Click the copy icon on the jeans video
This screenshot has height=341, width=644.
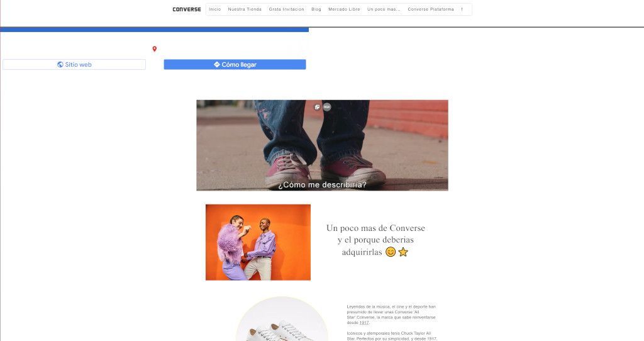pyautogui.click(x=317, y=107)
